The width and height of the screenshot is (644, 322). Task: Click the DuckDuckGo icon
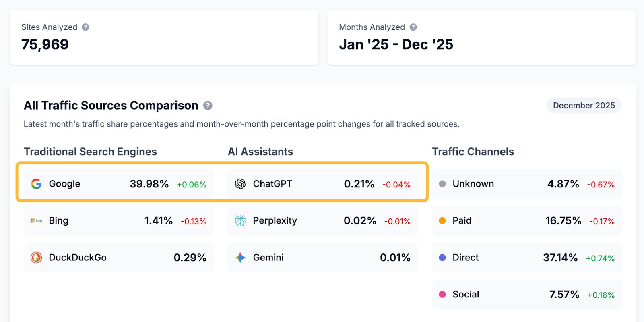pos(36,258)
